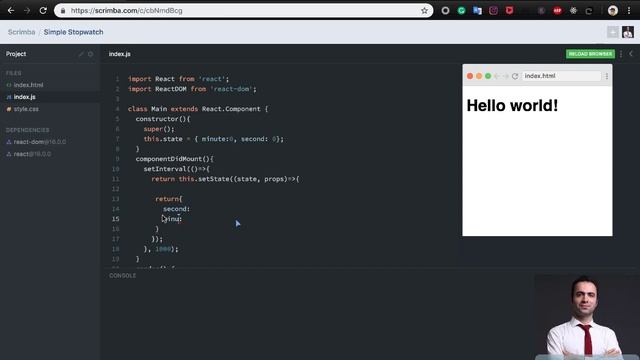Click the setInterval line of code

coord(177,169)
